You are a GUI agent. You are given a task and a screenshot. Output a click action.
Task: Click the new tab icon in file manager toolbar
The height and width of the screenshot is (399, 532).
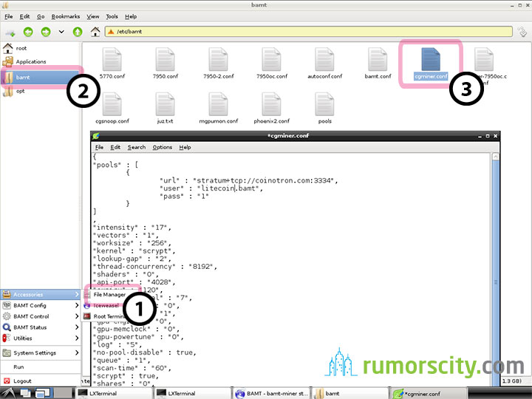(10, 33)
